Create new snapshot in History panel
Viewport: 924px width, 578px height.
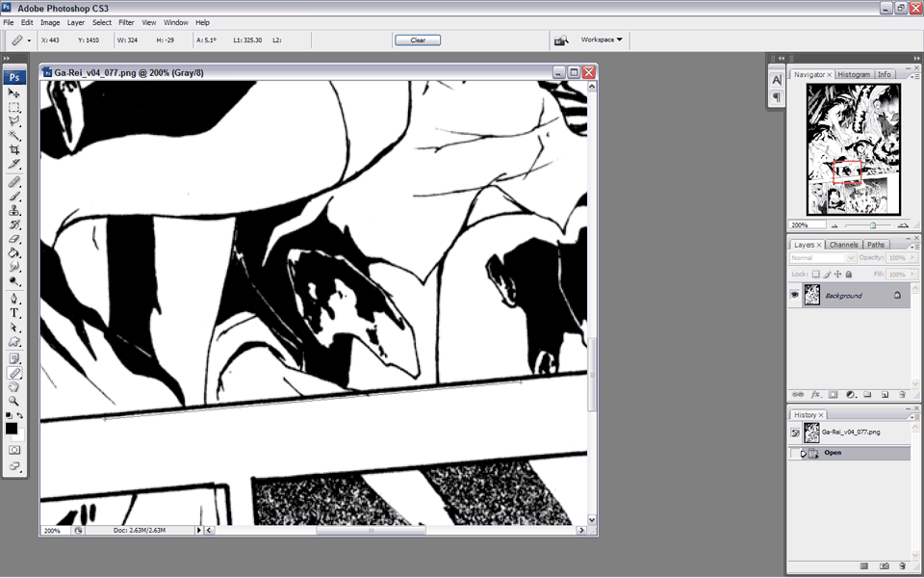click(884, 566)
